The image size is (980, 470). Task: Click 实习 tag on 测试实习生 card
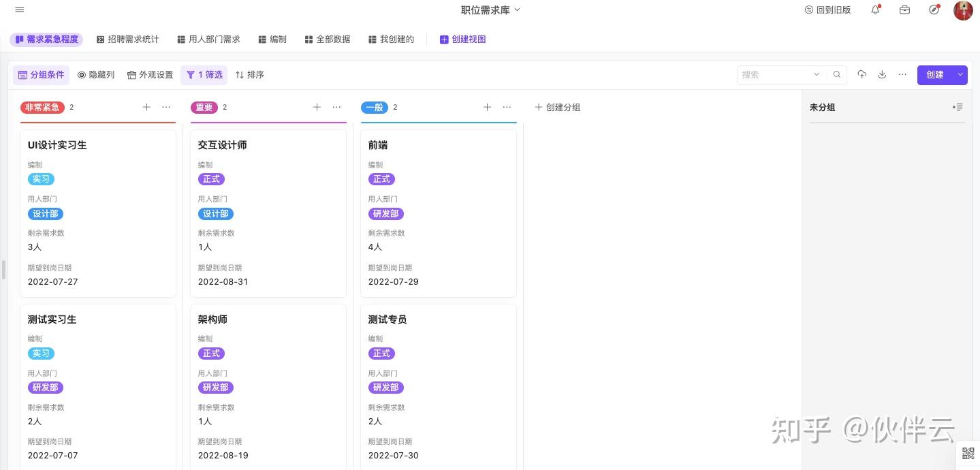41,354
